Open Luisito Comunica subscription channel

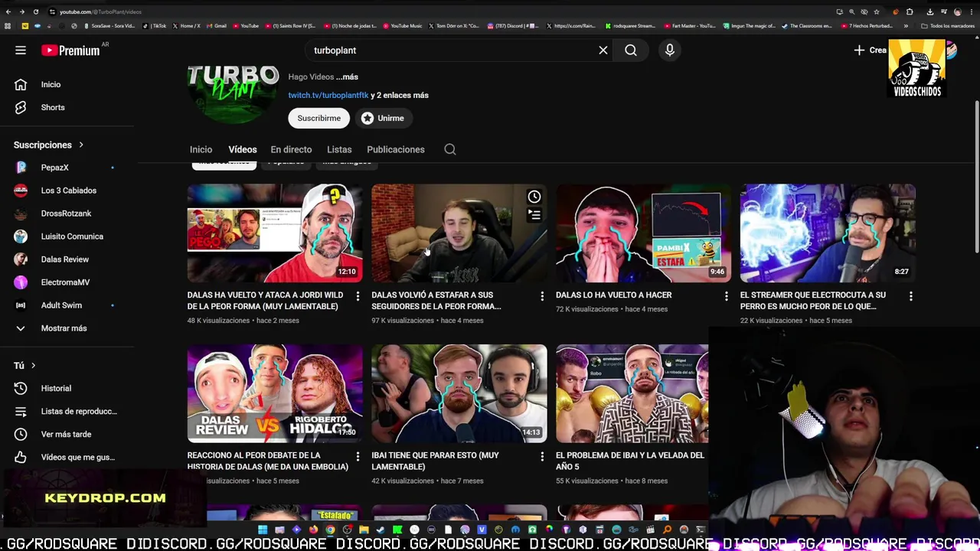click(x=72, y=236)
